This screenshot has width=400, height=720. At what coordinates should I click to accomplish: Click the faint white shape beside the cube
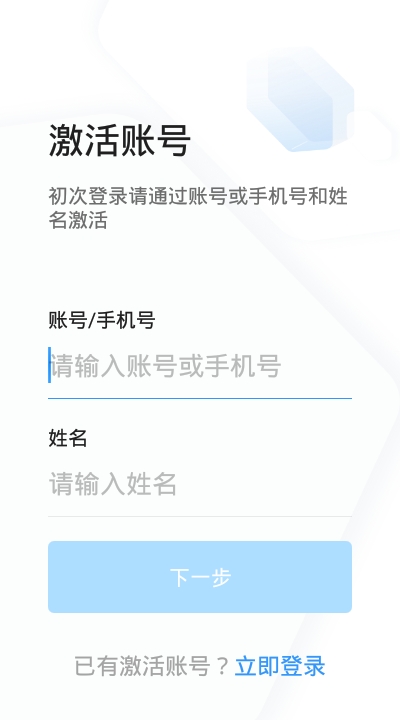[373, 135]
